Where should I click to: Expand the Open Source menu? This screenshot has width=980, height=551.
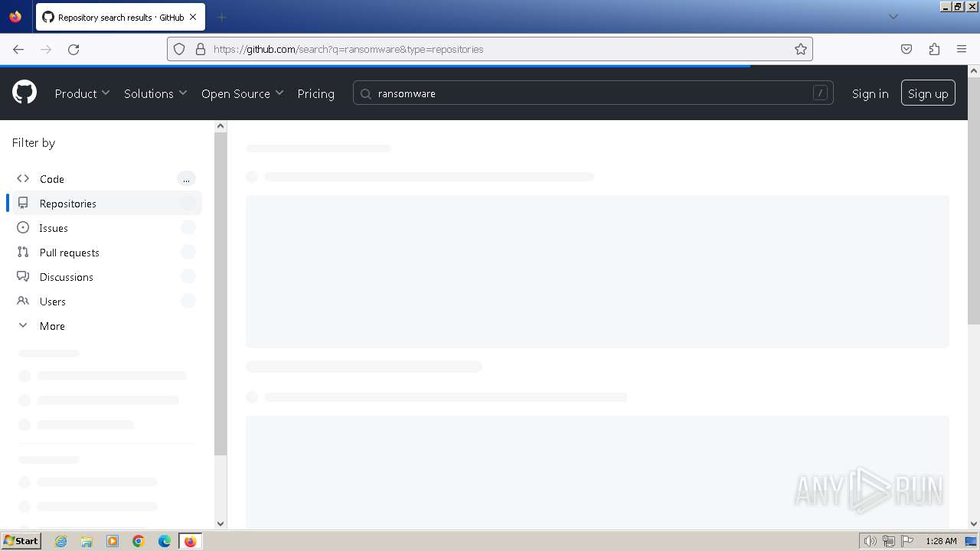(242, 93)
